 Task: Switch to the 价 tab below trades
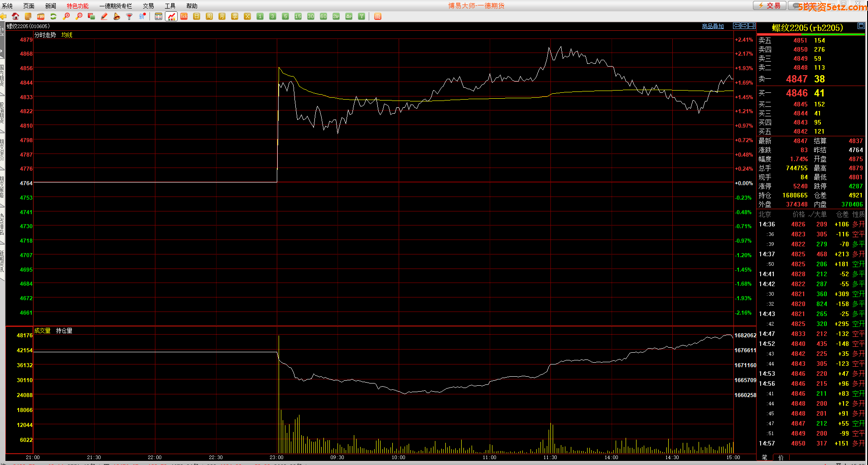point(781,458)
